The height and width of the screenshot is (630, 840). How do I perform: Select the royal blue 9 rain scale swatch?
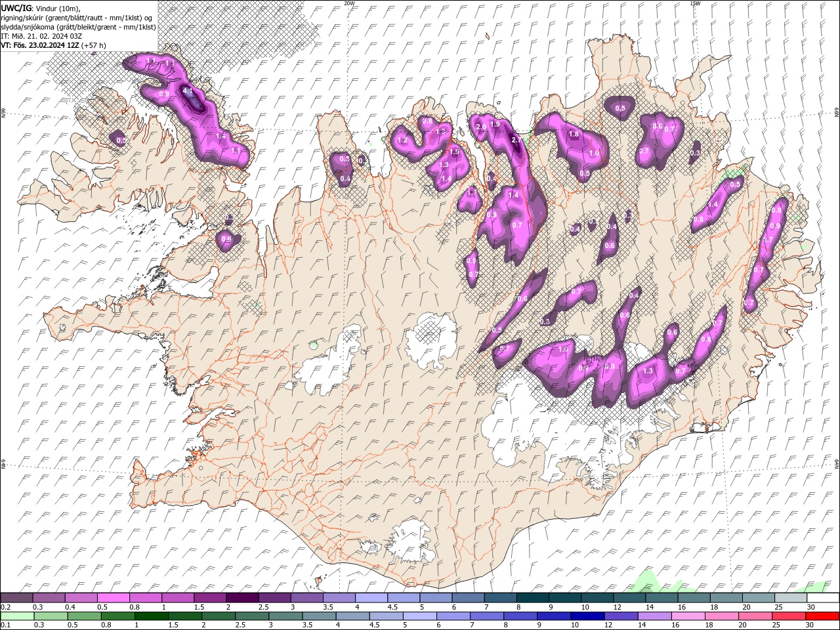click(554, 616)
